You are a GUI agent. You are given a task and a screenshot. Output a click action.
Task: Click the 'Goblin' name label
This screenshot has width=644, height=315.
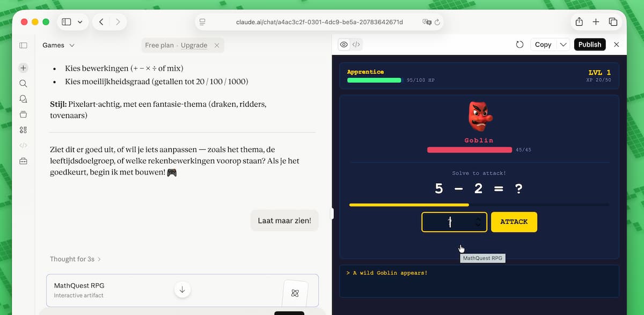coord(479,141)
